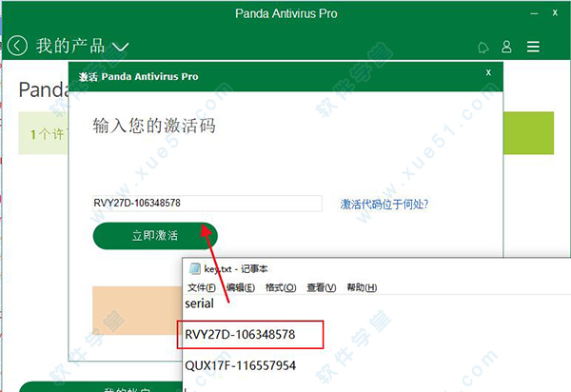This screenshot has height=392, width=571.
Task: Open the notifications bell icon
Action: (x=483, y=48)
